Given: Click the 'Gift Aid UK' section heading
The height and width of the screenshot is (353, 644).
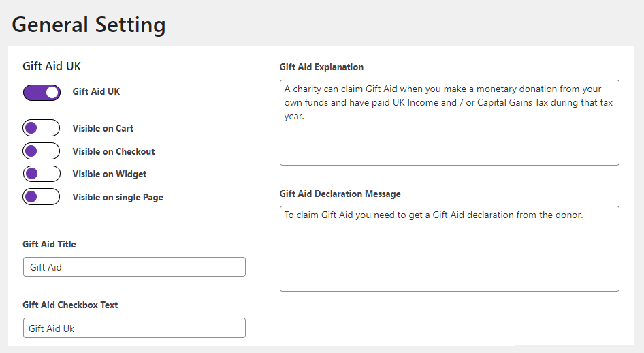Looking at the screenshot, I should [52, 66].
